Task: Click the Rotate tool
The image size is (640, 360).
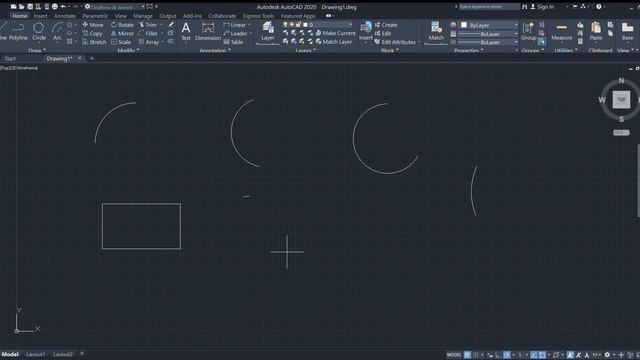Action: [x=122, y=25]
